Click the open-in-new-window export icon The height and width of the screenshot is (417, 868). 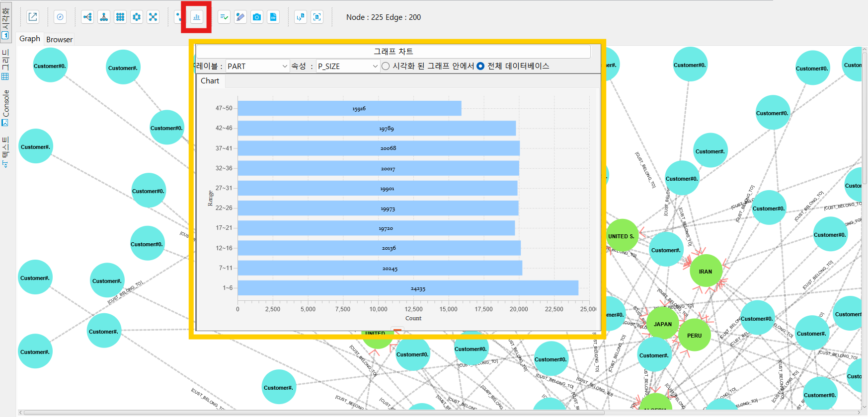point(33,17)
